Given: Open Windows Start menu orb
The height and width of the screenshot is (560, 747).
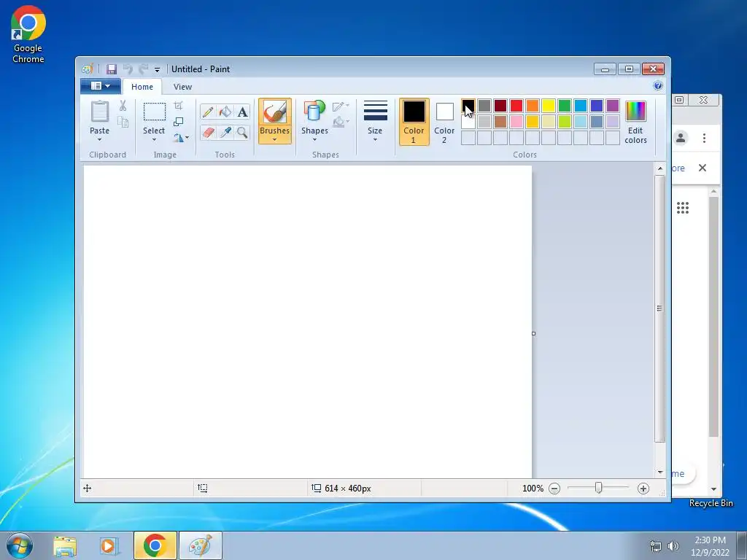Looking at the screenshot, I should point(19,545).
